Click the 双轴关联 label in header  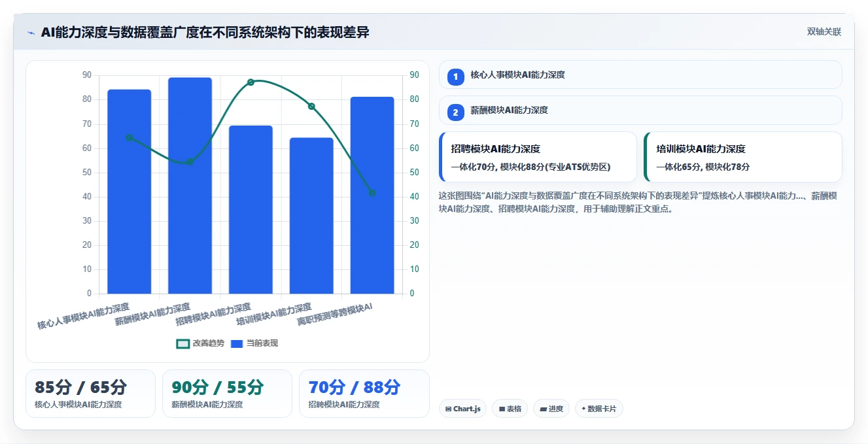pyautogui.click(x=824, y=32)
